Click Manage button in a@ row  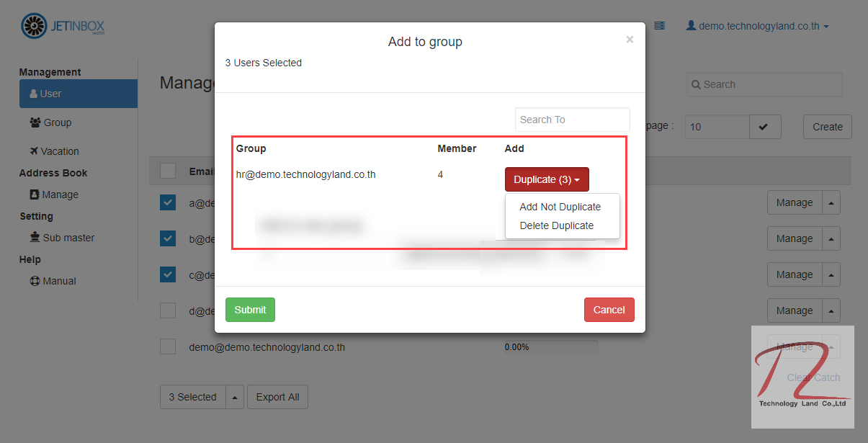(795, 202)
